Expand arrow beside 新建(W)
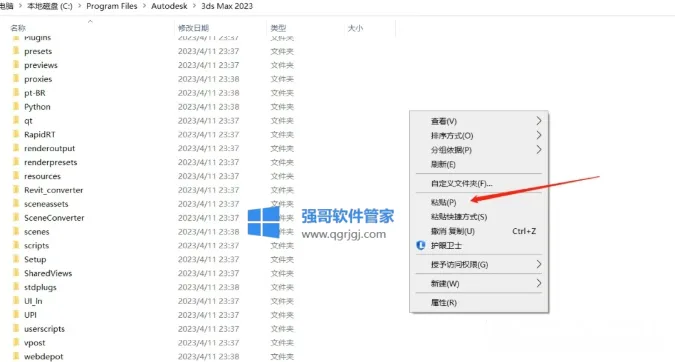Screen dimensions: 675x362 click(x=539, y=283)
